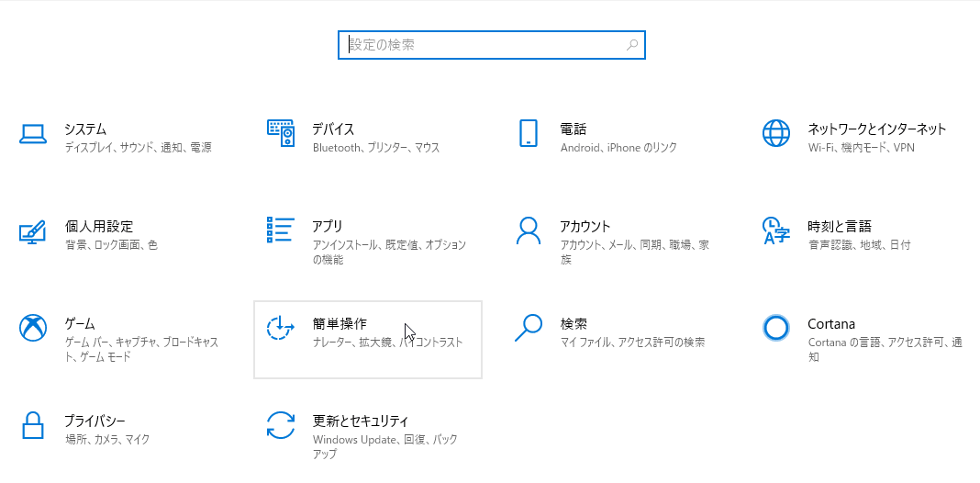Image resolution: width=980 pixels, height=483 pixels.
Task: Click the search glass inside 設定の検索 box
Action: [x=632, y=45]
